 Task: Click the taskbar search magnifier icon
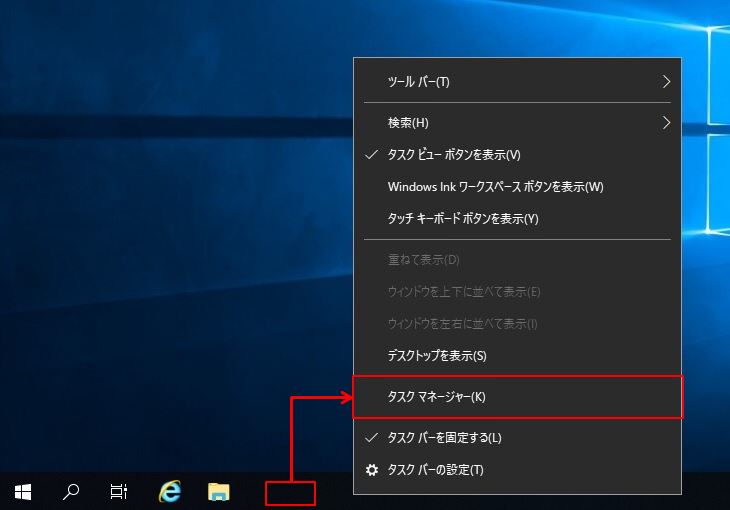point(71,491)
